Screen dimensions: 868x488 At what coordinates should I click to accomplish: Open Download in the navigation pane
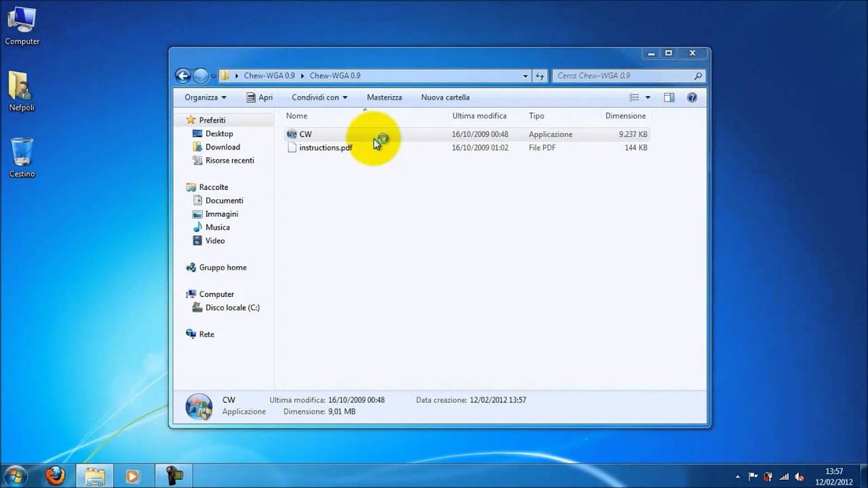(222, 147)
